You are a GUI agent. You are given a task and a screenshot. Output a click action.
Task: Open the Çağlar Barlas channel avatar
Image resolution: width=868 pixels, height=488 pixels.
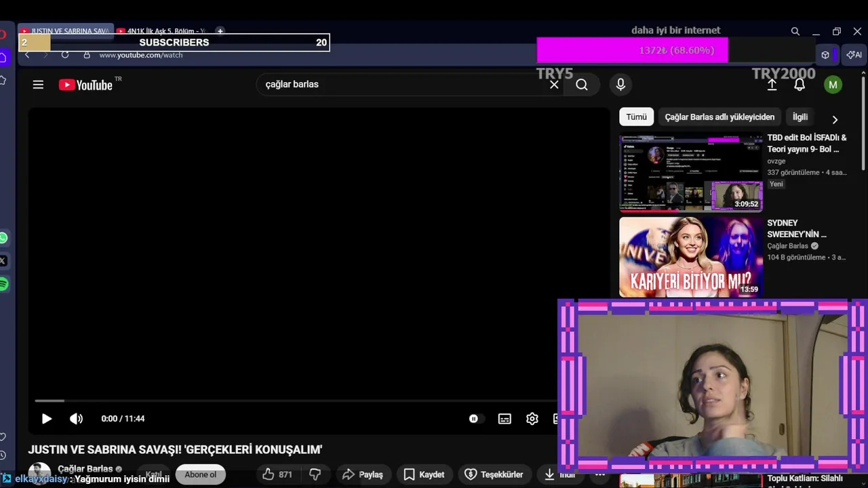(x=39, y=473)
